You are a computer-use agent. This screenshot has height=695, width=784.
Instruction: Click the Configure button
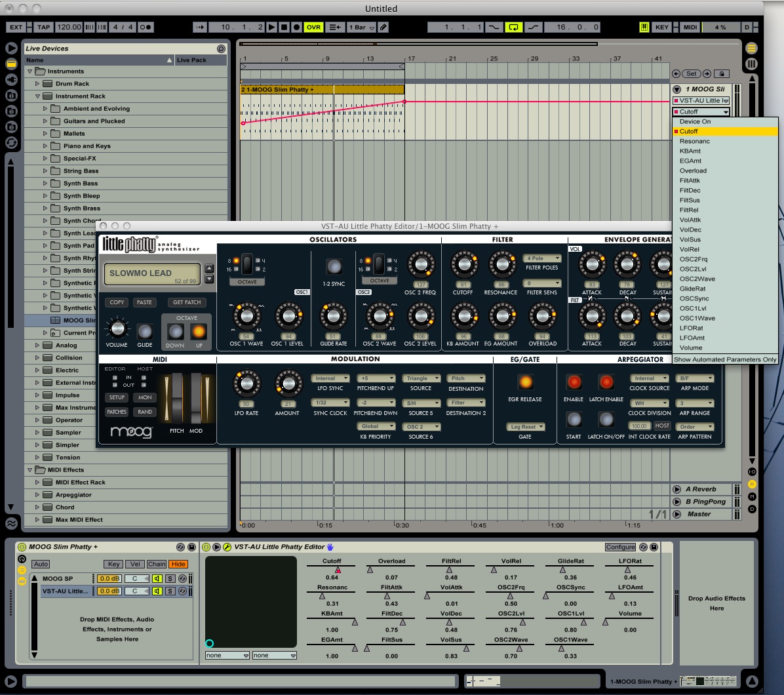[620, 547]
